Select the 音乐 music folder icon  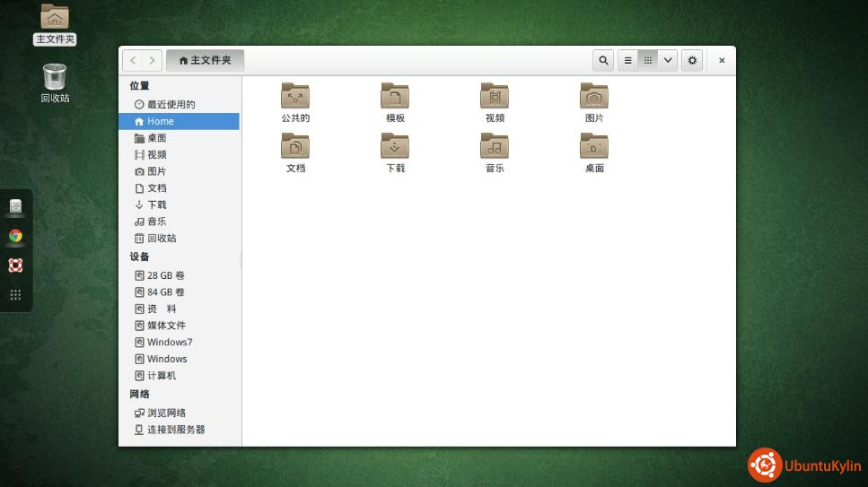click(x=495, y=146)
